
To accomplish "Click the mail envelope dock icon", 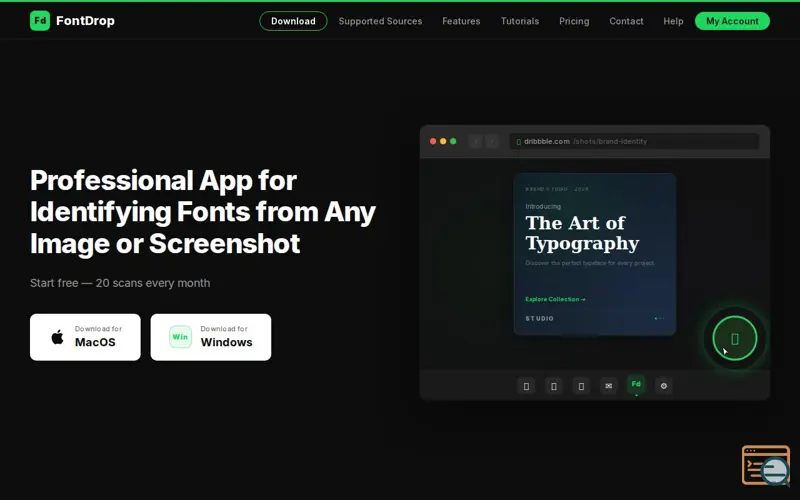I will 609,386.
